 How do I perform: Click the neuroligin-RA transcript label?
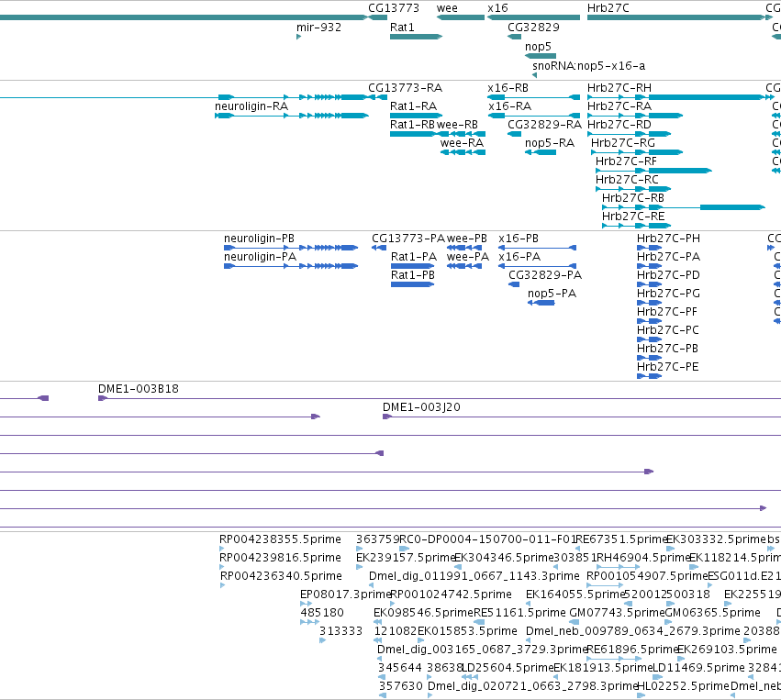coord(251,106)
